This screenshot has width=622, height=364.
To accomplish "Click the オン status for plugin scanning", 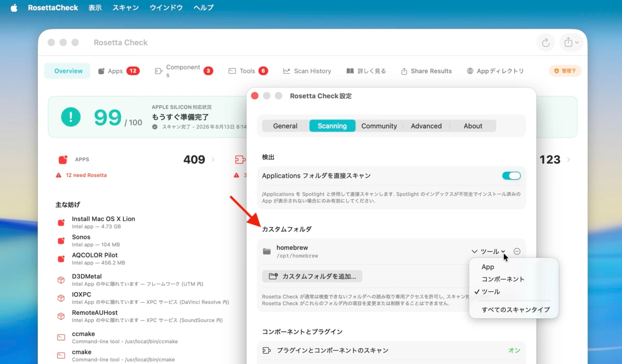I will pyautogui.click(x=514, y=350).
